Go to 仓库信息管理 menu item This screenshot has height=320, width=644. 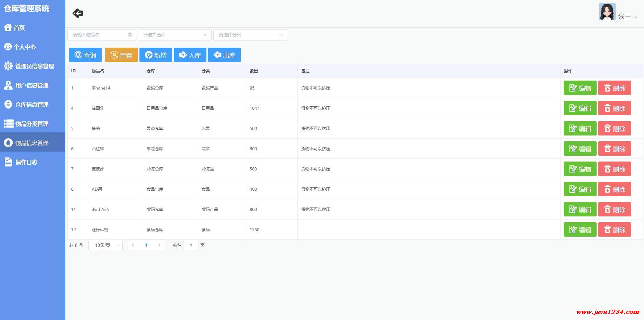33,105
